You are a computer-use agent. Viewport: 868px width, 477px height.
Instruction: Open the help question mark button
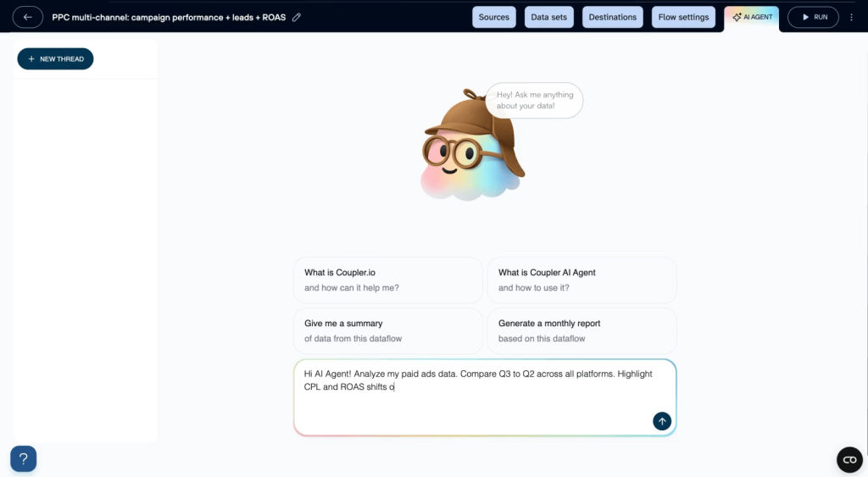(23, 458)
